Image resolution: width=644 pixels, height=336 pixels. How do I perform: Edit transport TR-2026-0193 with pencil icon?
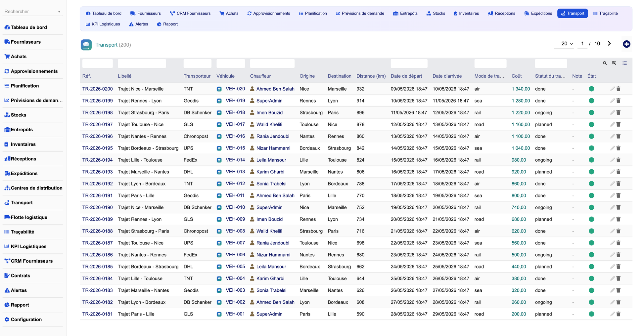pyautogui.click(x=613, y=172)
